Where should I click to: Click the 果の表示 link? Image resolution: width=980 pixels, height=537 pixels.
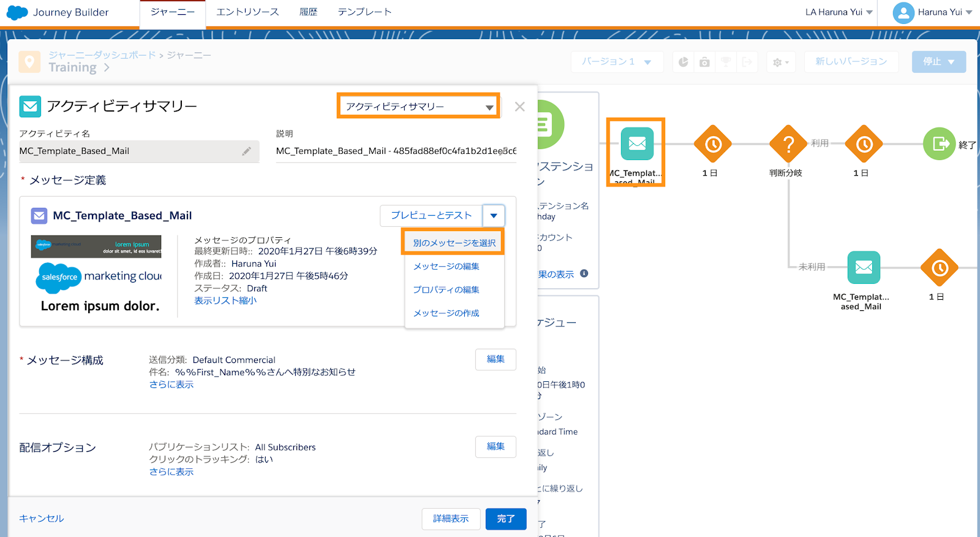[x=556, y=274]
